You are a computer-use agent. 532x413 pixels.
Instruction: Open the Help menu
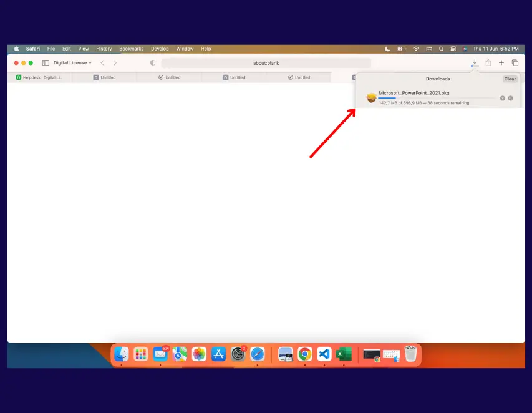(x=206, y=49)
